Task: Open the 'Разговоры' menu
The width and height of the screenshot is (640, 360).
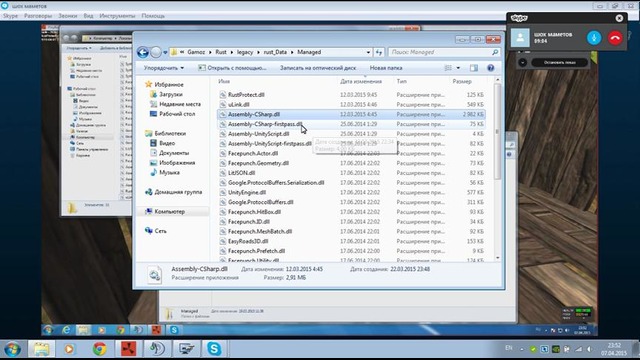Action: point(38,16)
